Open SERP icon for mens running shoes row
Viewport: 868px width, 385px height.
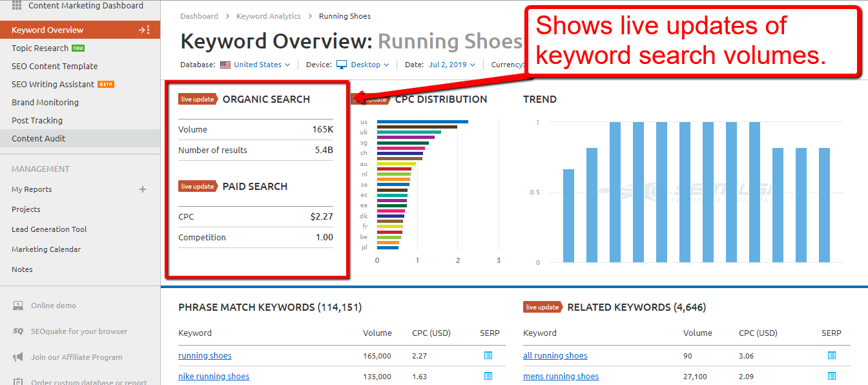point(832,376)
